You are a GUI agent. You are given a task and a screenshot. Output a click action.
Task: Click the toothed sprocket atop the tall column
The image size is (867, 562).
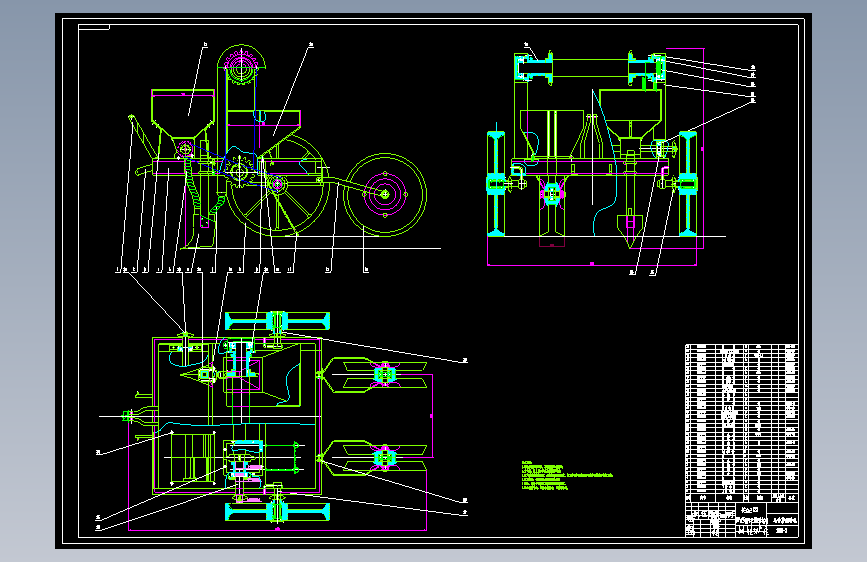pos(242,65)
